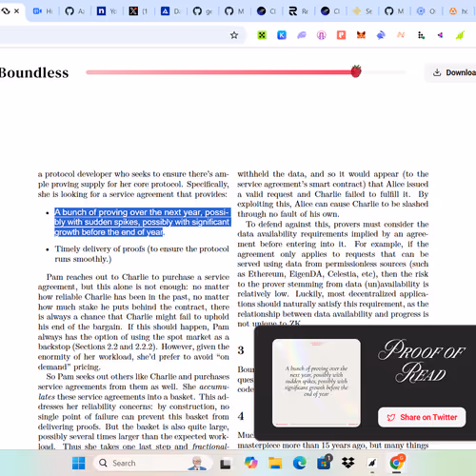Open Dropbox from the taskbar
Viewport: 476px width, 476px height.
click(347, 463)
